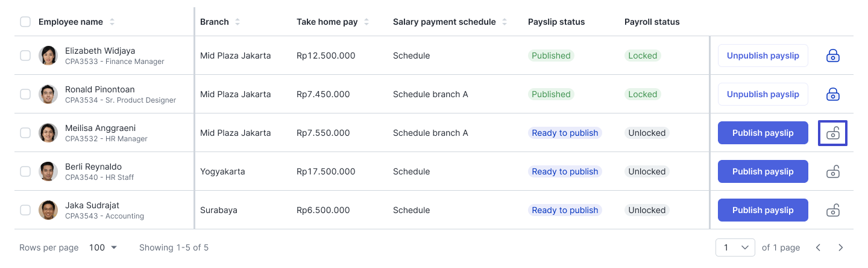Viewport: 868px width, 268px height.
Task: Sort by Take home pay column
Action: 366,22
